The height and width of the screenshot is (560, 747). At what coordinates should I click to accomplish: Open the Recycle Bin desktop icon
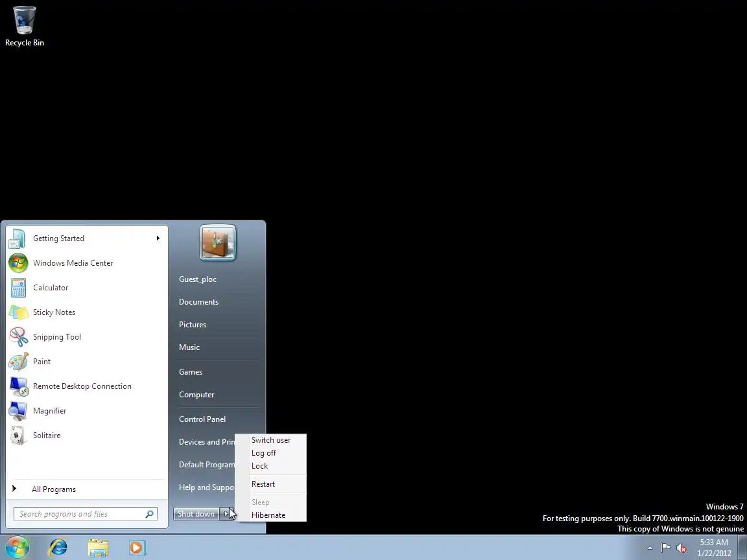[x=24, y=26]
